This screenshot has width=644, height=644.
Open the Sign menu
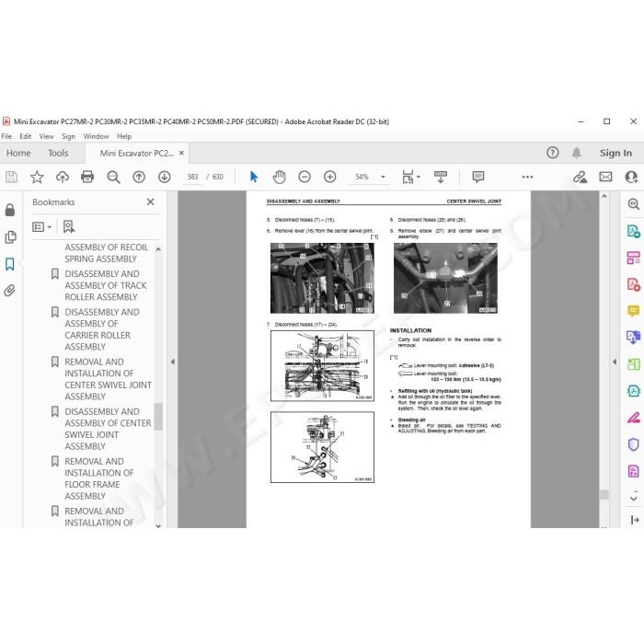click(x=68, y=136)
